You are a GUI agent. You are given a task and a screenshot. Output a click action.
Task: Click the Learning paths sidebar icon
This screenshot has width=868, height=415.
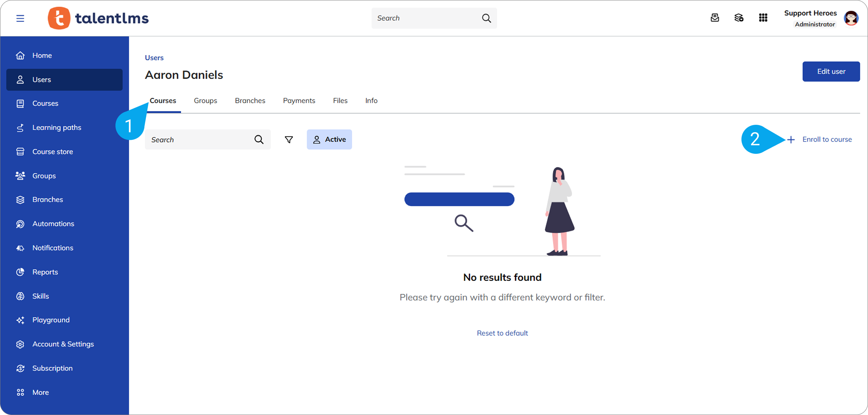[x=20, y=127]
